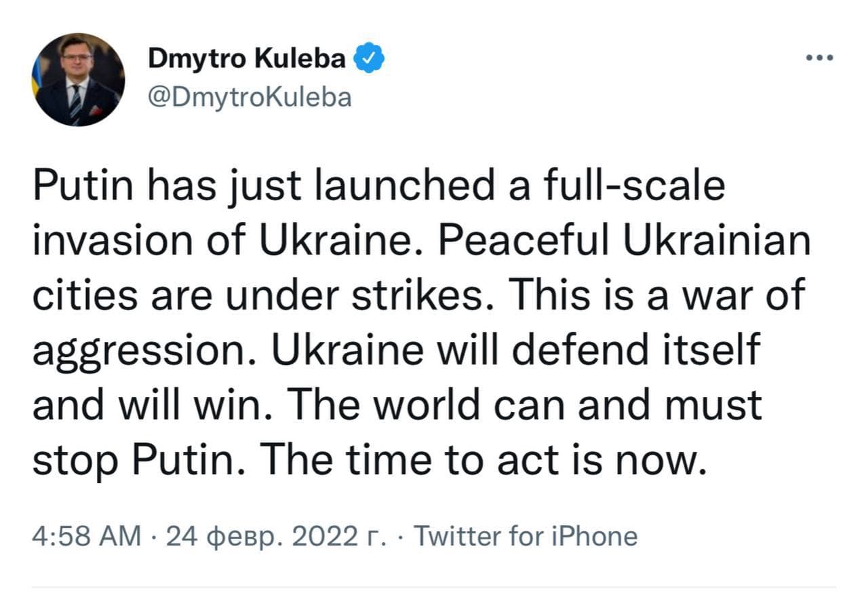Open the @DmytroKuleba handle link
868x593 pixels.
coord(250,98)
